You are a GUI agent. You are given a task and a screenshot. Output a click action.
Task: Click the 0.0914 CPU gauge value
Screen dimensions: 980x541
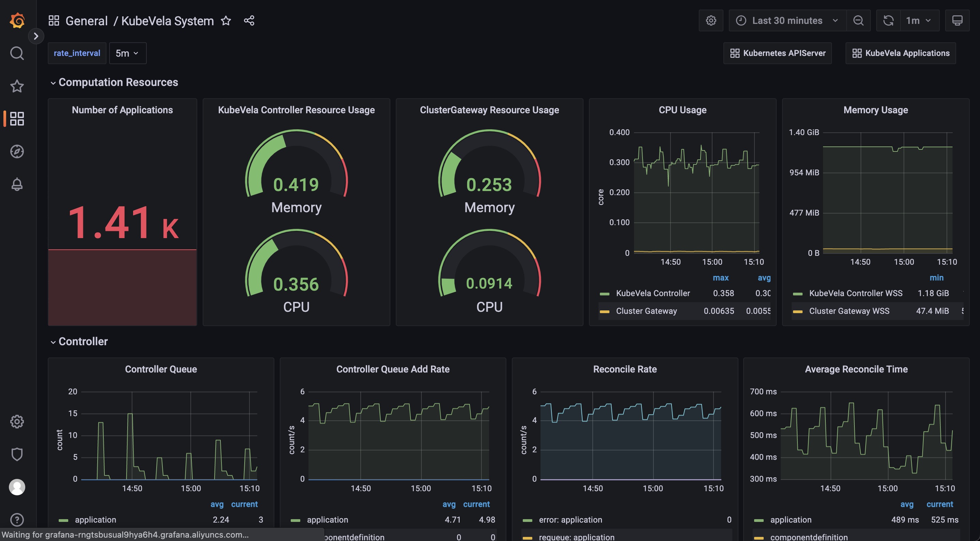(x=489, y=283)
